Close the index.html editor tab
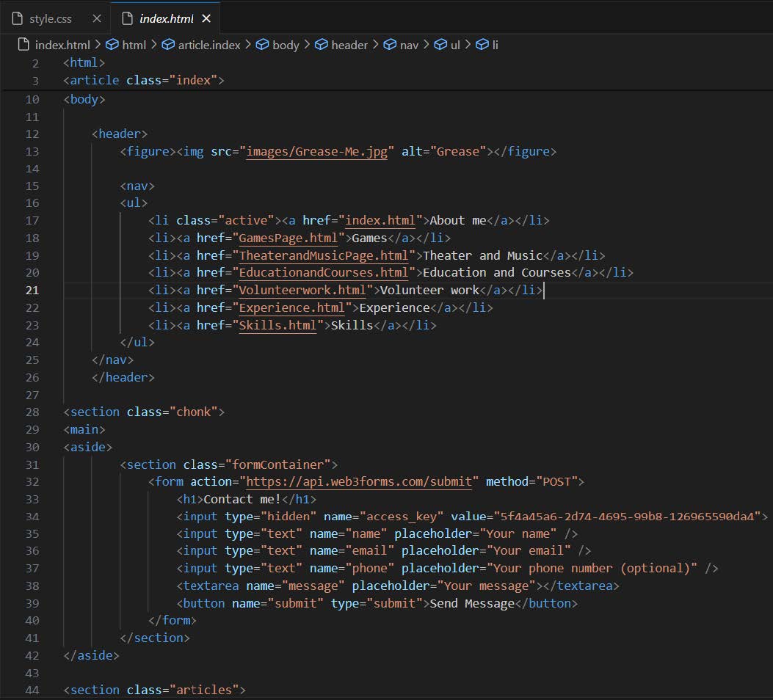 tap(206, 18)
